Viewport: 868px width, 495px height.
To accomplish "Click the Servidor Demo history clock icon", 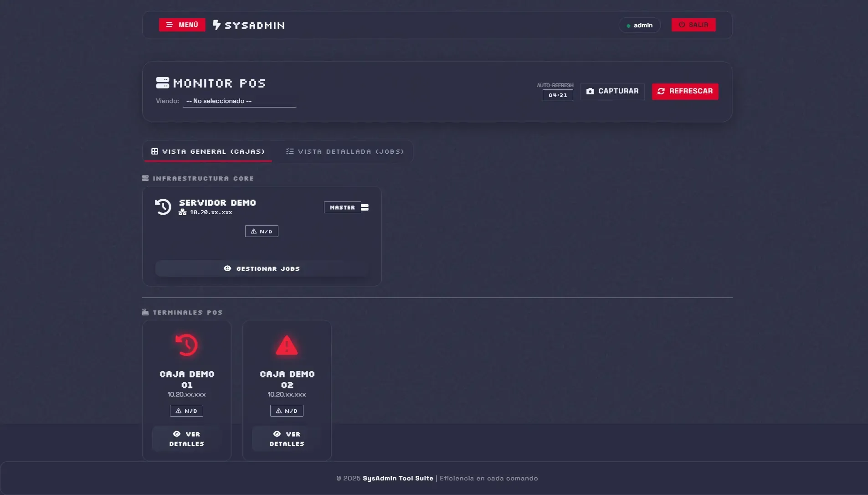I will [163, 207].
